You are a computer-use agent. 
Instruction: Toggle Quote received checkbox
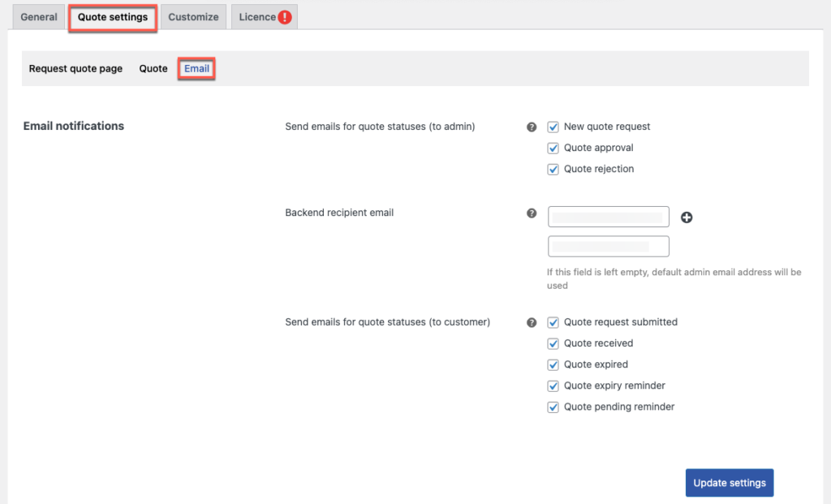click(x=553, y=343)
